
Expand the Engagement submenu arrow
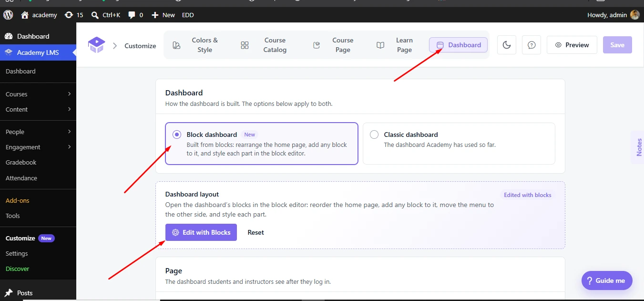[x=70, y=147]
